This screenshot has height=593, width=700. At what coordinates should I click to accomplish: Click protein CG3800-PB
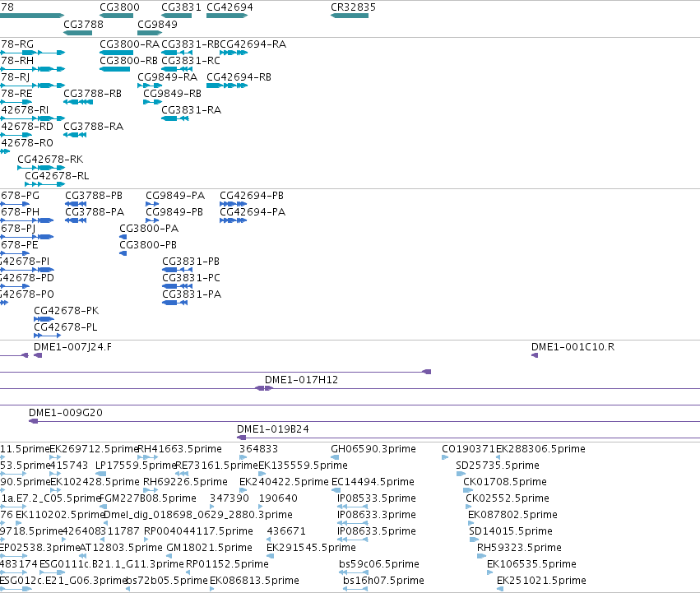click(x=123, y=253)
